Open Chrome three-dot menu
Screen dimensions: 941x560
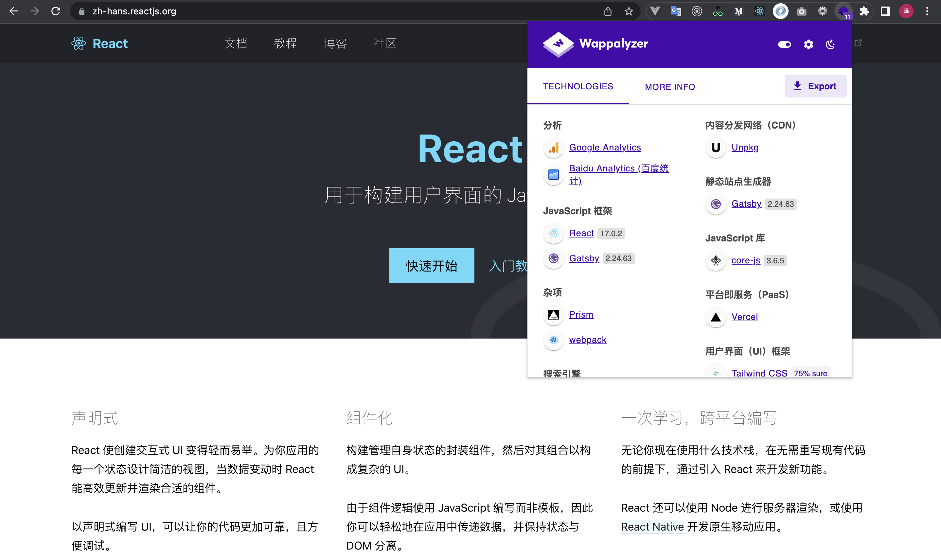pos(927,11)
